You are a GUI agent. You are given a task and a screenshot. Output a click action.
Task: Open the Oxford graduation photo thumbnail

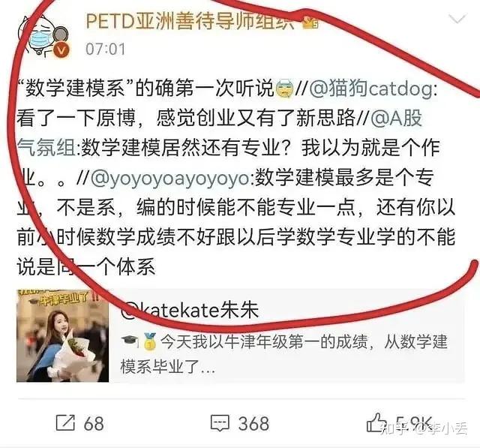click(x=62, y=335)
